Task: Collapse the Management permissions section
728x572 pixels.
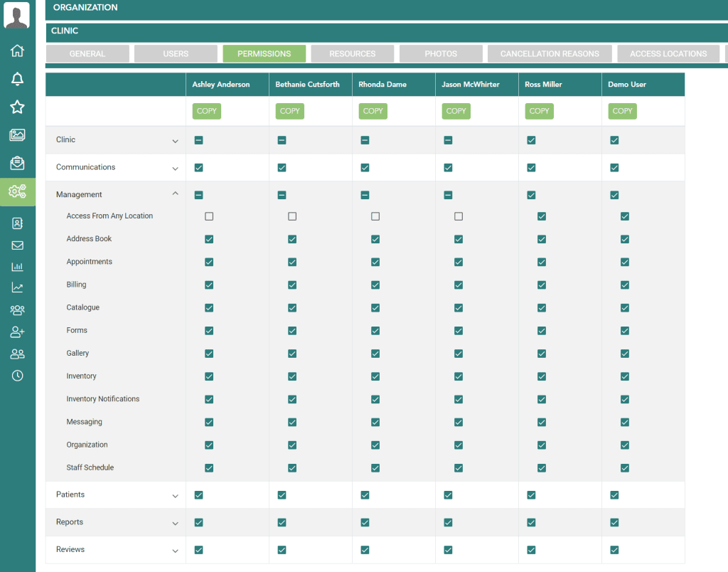Action: pos(175,194)
